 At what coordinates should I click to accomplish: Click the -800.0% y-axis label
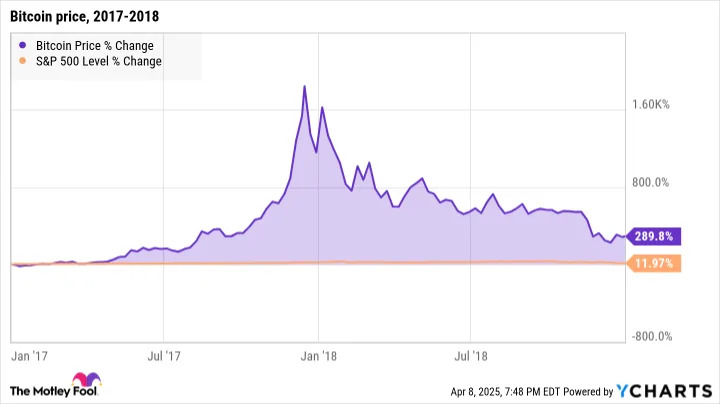652,337
